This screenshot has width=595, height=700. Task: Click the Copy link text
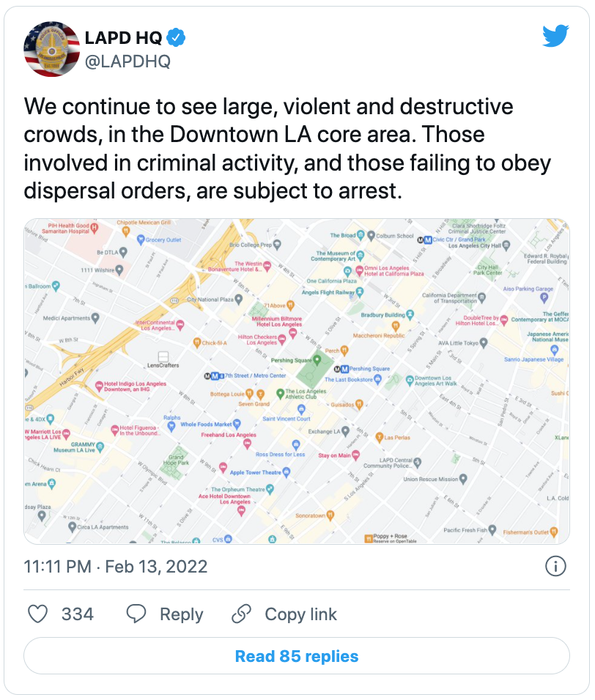(300, 614)
